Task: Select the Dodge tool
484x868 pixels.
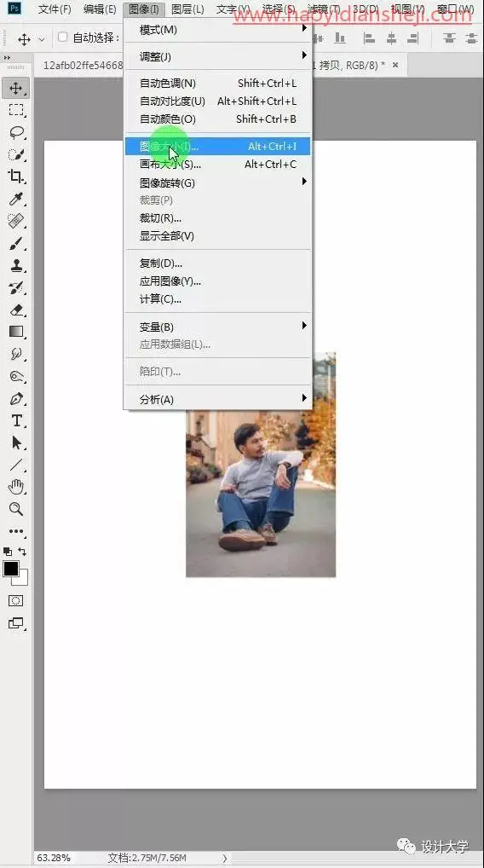Action: click(x=15, y=376)
